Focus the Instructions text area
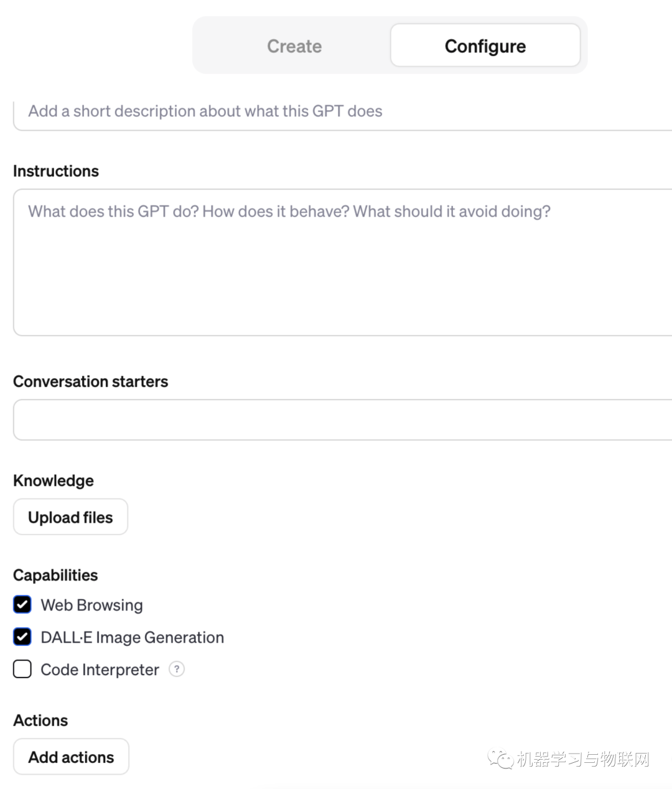The width and height of the screenshot is (672, 789). 342,263
